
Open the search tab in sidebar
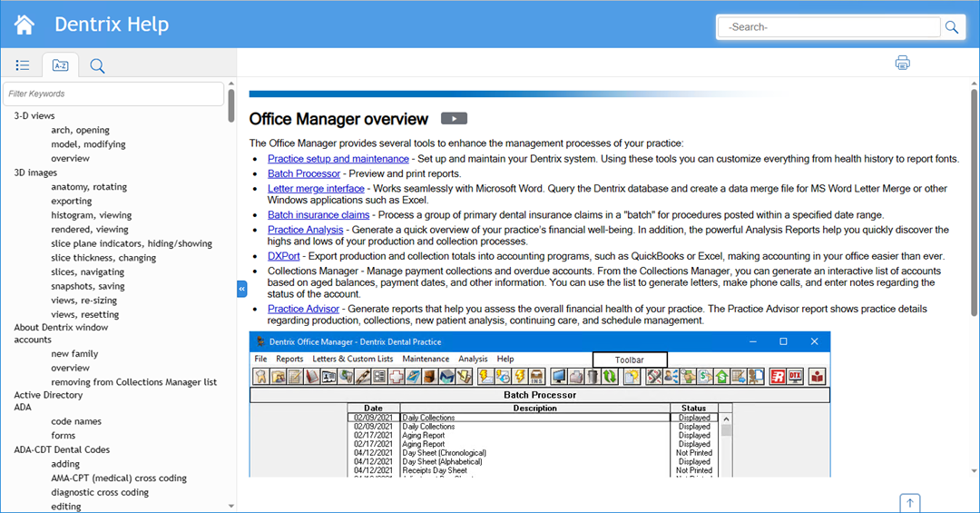(x=97, y=65)
